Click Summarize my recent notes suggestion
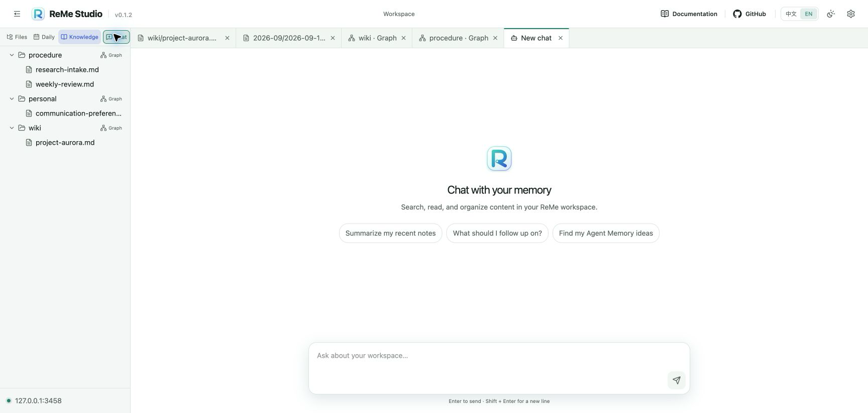Image resolution: width=868 pixels, height=413 pixels. (390, 233)
